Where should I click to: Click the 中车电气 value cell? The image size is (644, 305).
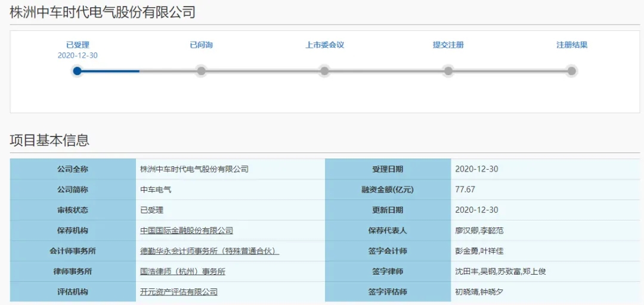tap(230, 189)
